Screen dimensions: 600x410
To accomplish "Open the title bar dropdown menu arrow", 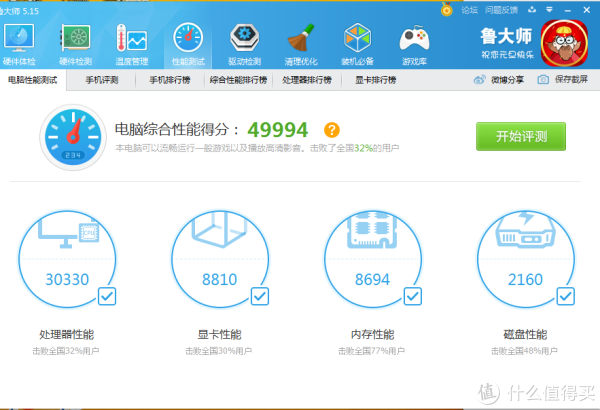I will coord(549,10).
